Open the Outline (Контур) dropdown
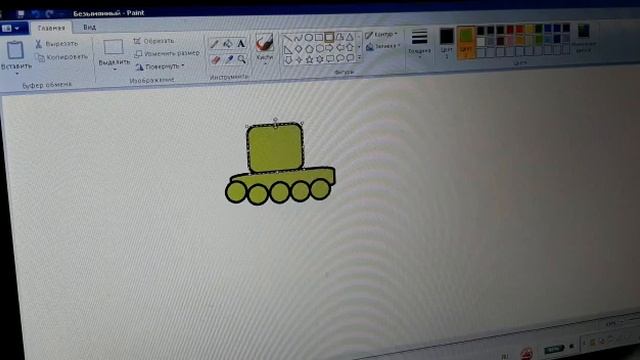The image size is (640, 360). pos(382,34)
